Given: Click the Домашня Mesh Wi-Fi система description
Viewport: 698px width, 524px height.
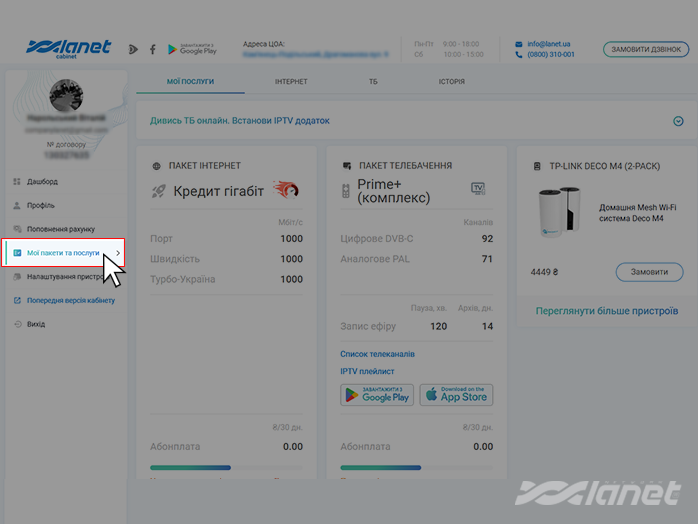Looking at the screenshot, I should click(637, 213).
